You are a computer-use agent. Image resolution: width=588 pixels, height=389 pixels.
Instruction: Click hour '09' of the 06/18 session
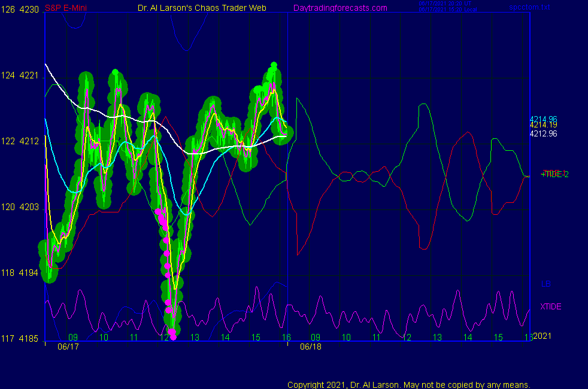[316, 338]
